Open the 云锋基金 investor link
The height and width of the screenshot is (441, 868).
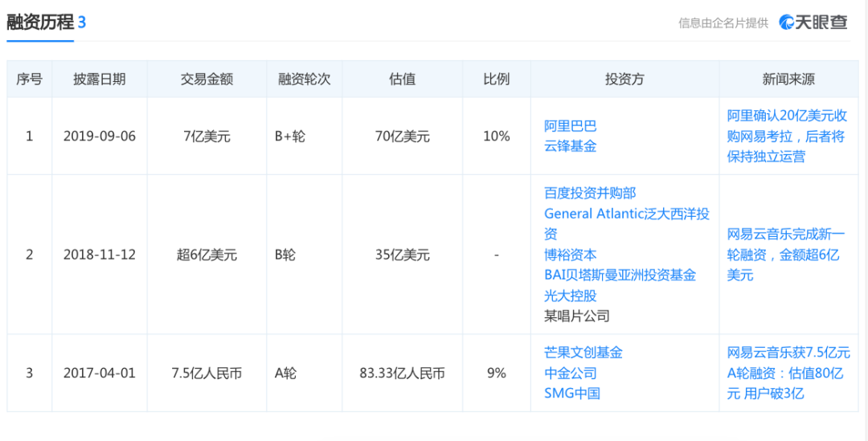570,146
